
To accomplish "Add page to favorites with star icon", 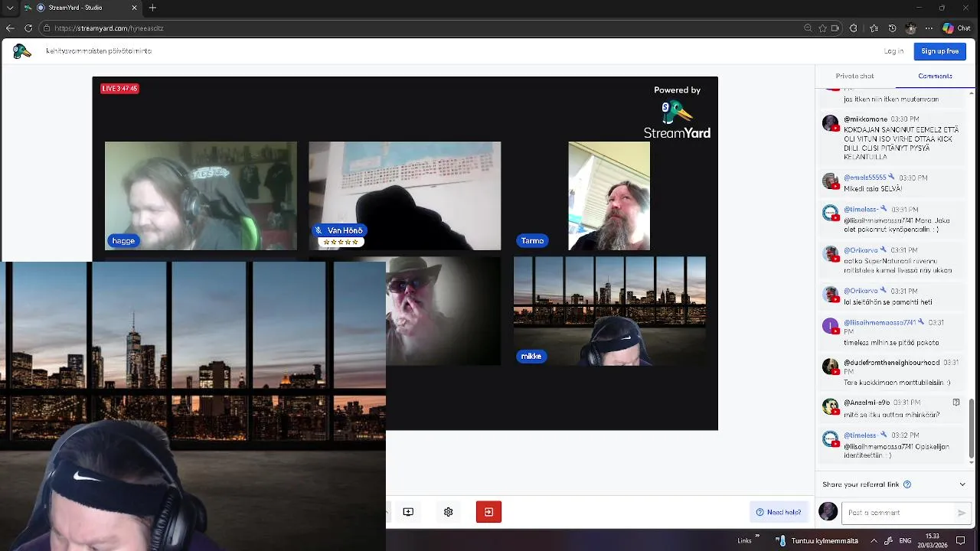I will click(822, 28).
